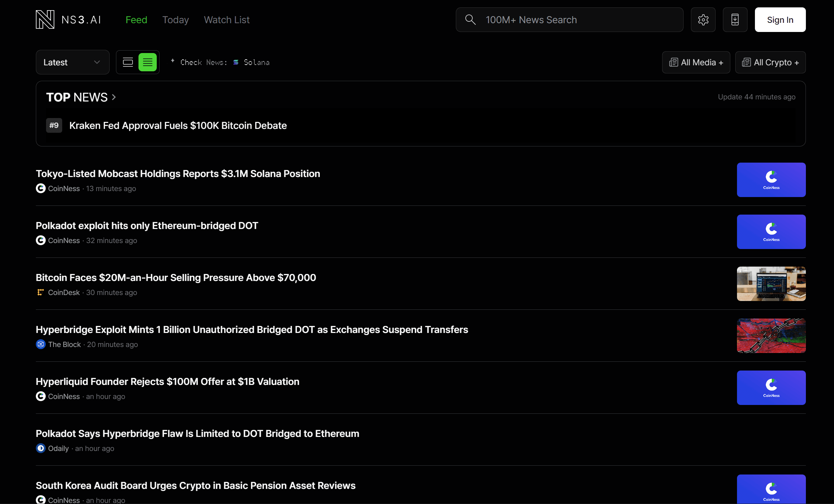This screenshot has height=504, width=834.
Task: Click The Block source name
Action: tap(64, 345)
